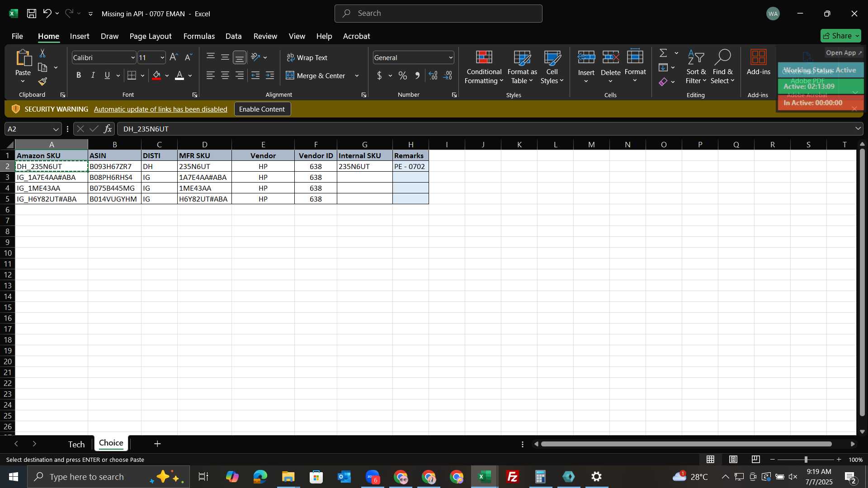This screenshot has width=868, height=488.
Task: Apply Comma Style format
Action: point(417,76)
